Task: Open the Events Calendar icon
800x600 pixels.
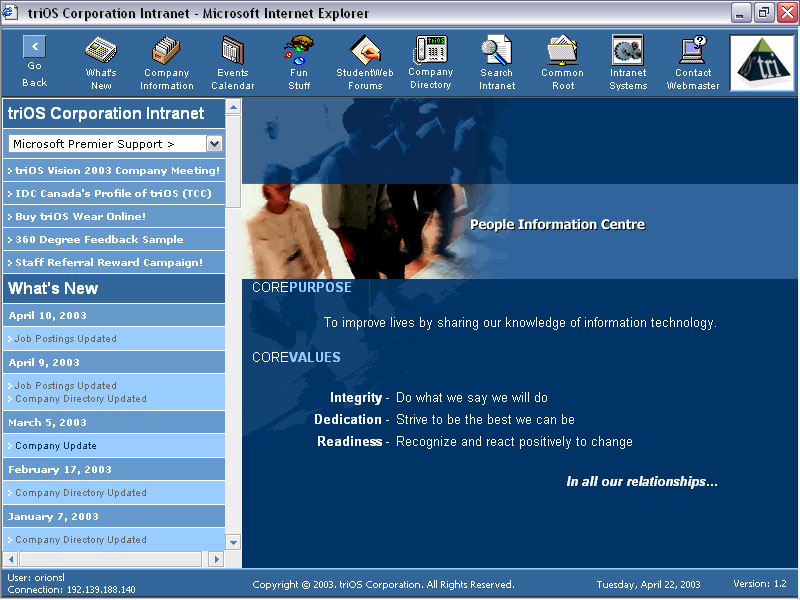Action: 232,60
